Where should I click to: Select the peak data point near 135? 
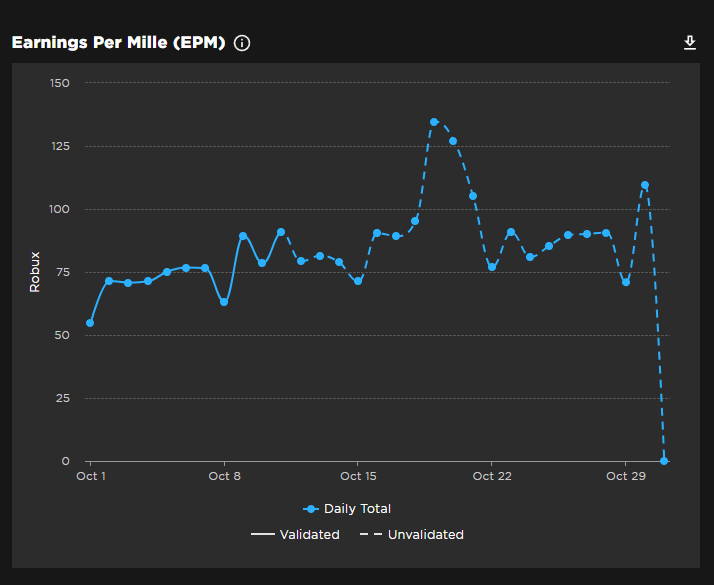coord(434,122)
